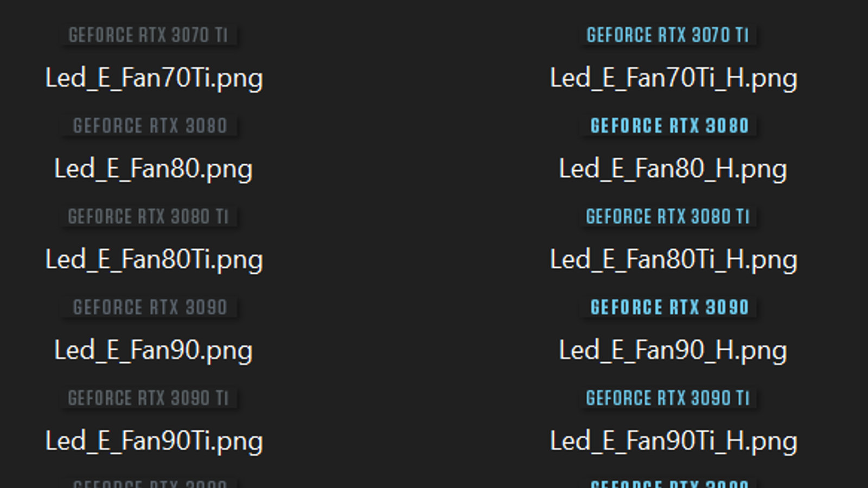Click the Led_E_Fan90Ti.png file name
Image resolution: width=868 pixels, height=488 pixels.
click(x=154, y=441)
